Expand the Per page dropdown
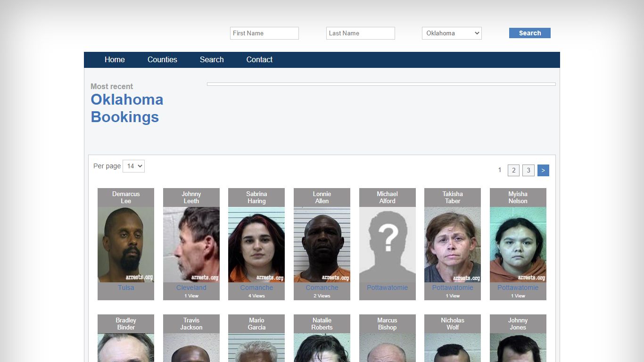This screenshot has width=644, height=362. point(133,166)
